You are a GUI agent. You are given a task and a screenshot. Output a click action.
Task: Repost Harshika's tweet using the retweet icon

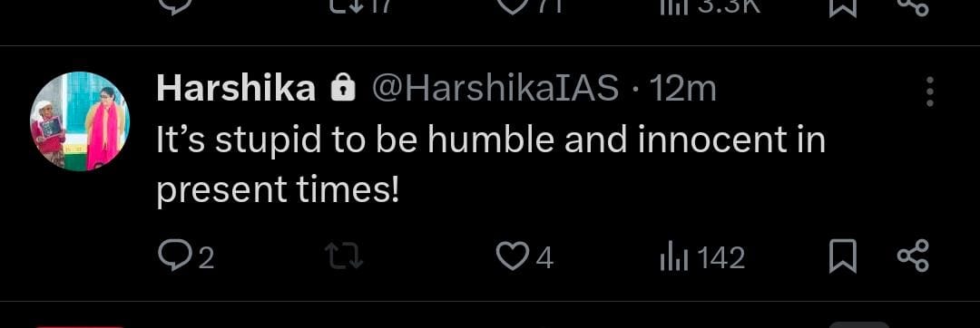click(345, 257)
